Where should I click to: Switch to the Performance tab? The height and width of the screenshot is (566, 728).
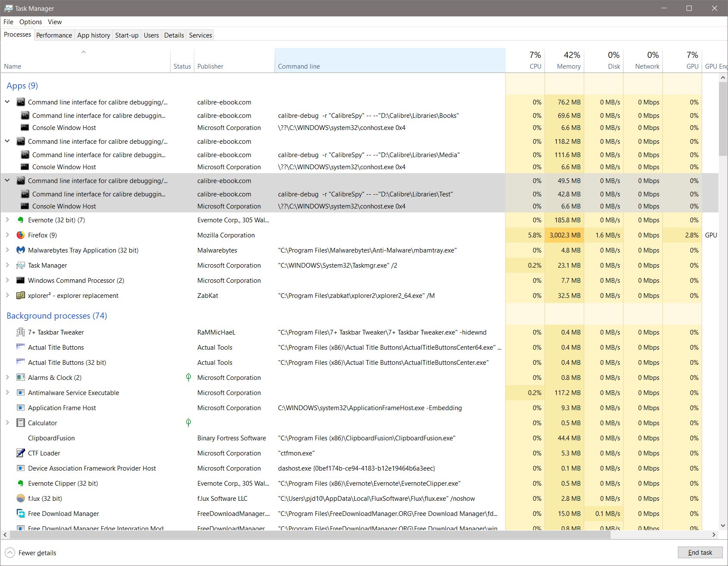point(54,35)
